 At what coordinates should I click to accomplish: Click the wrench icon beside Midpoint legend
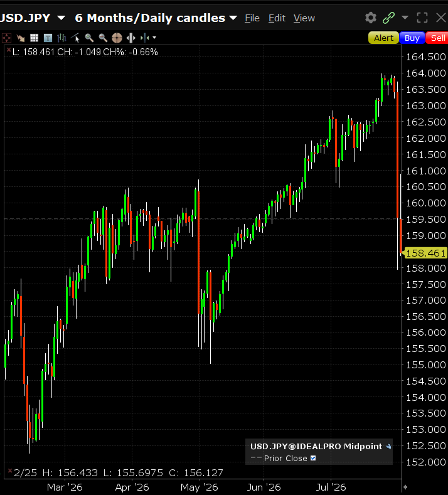[388, 447]
